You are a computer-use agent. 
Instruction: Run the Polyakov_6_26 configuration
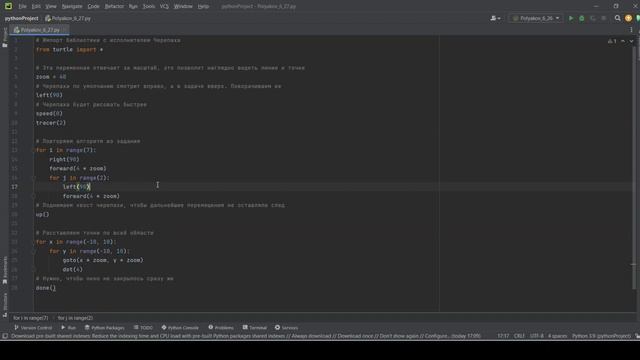[571, 18]
